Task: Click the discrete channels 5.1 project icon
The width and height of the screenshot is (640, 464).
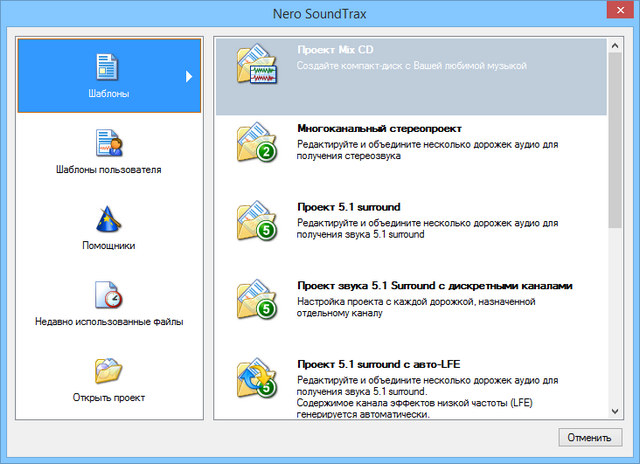Action: pyautogui.click(x=256, y=297)
